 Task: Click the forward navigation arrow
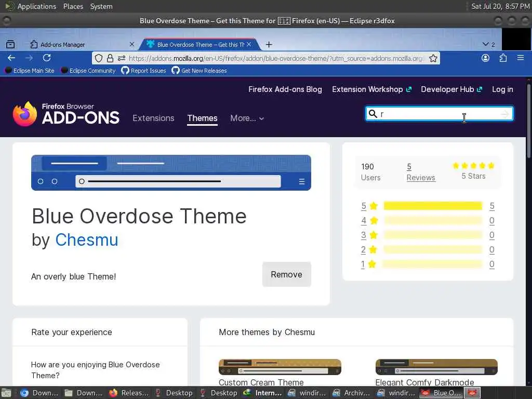(x=29, y=58)
